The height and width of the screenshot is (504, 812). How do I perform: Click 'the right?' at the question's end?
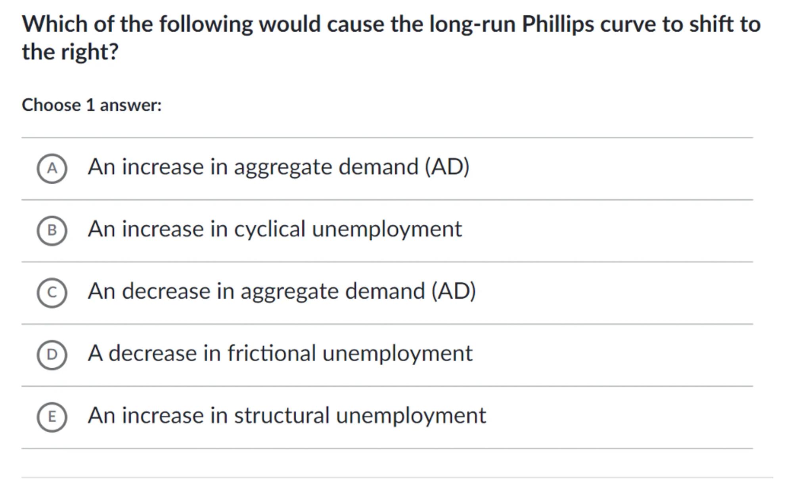click(70, 52)
